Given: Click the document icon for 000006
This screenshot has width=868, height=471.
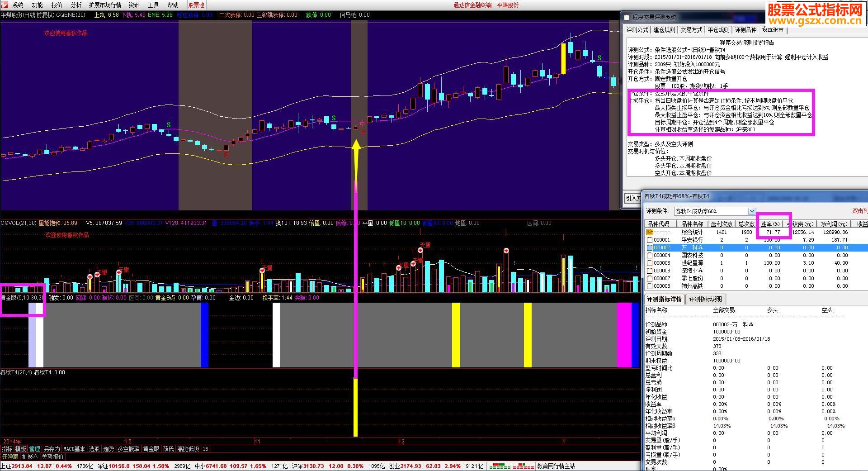Looking at the screenshot, I should [650, 271].
